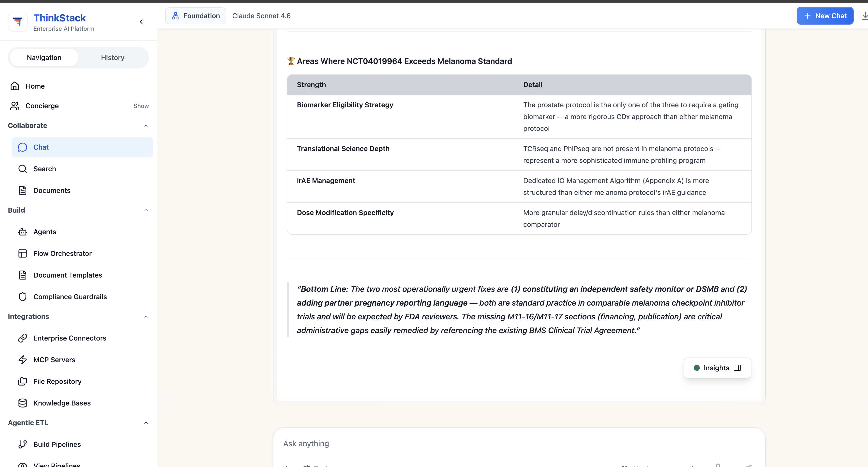The width and height of the screenshot is (868, 467).
Task: Click the Documents file icon
Action: (x=23, y=190)
